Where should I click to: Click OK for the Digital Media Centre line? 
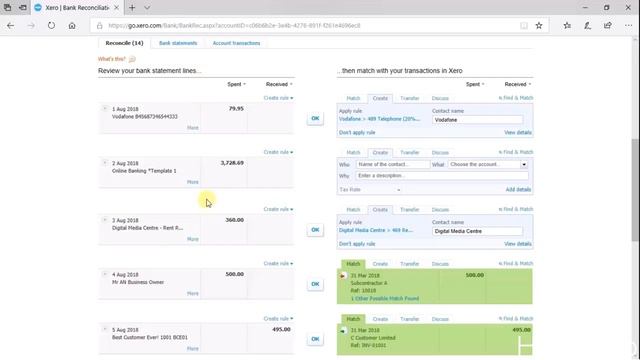click(315, 230)
